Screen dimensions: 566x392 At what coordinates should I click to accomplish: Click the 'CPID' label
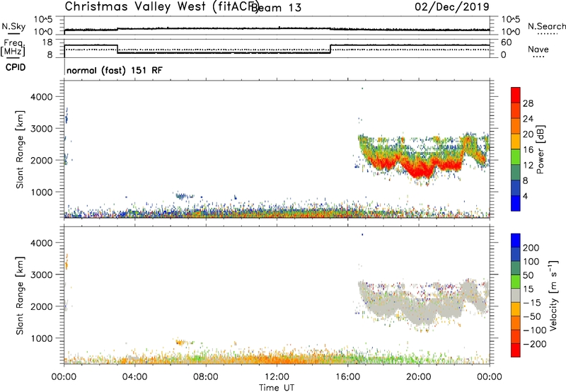[x=16, y=67]
